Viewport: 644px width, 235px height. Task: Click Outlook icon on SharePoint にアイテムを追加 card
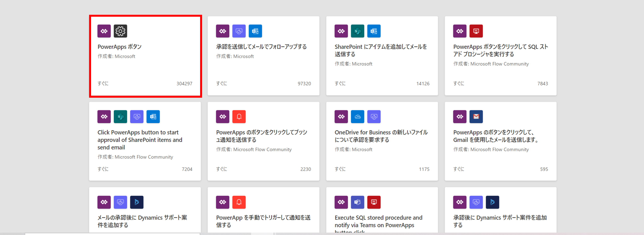374,31
